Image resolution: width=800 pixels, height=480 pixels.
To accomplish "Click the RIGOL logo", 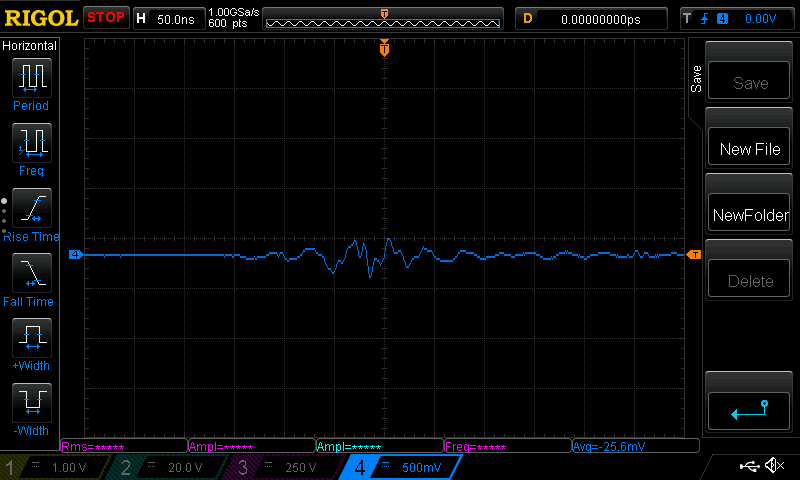I will pyautogui.click(x=41, y=18).
